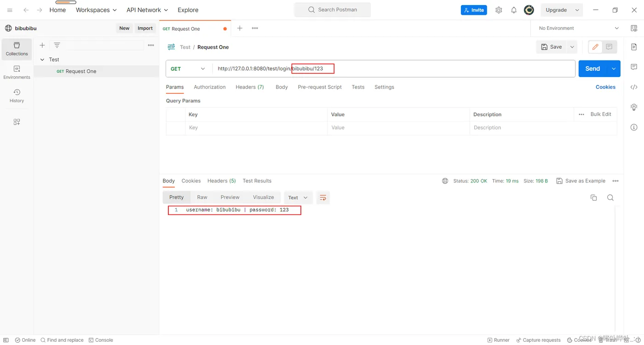The width and height of the screenshot is (644, 345).
Task: Open the code snippet icon
Action: pyautogui.click(x=634, y=87)
